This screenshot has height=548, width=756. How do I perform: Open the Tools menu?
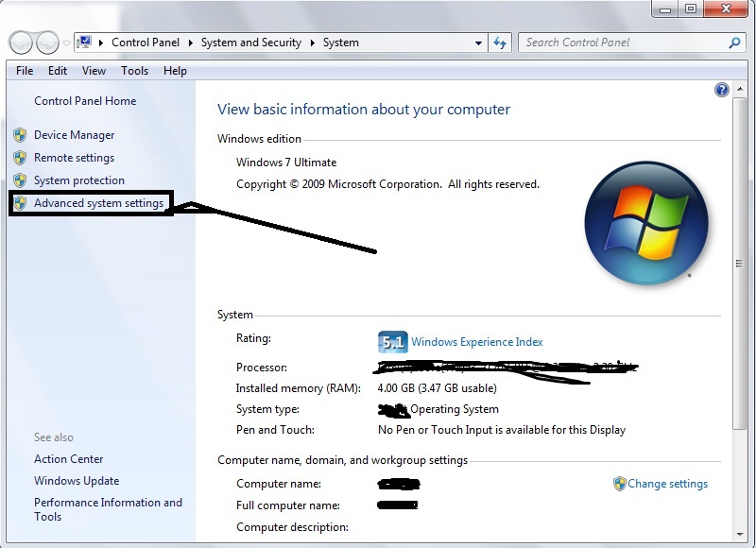(x=134, y=71)
